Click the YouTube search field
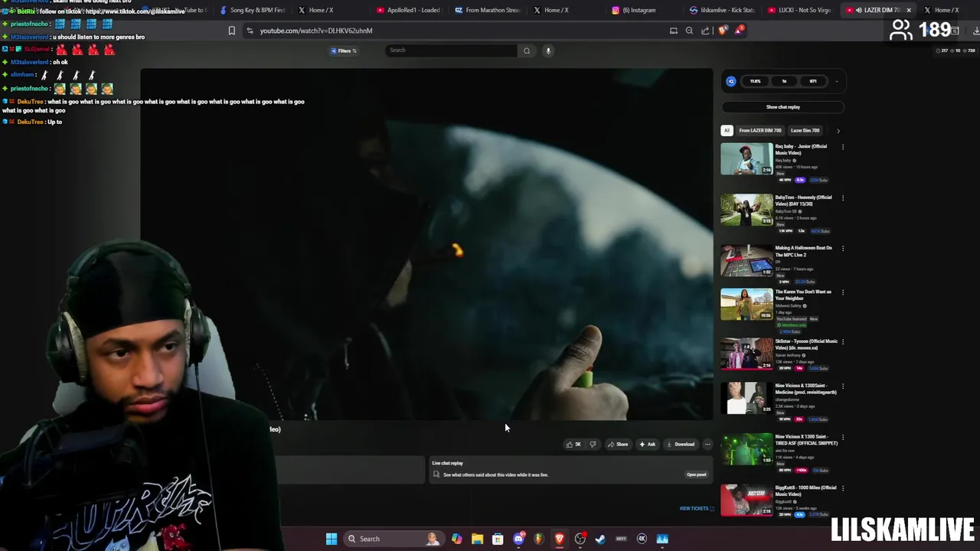This screenshot has width=980, height=551. point(451,51)
